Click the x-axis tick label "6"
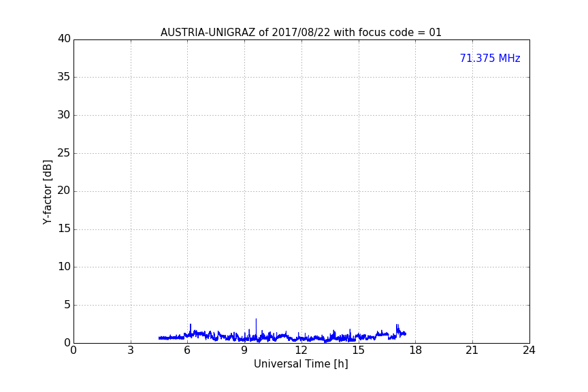588x392 pixels. pyautogui.click(x=187, y=350)
